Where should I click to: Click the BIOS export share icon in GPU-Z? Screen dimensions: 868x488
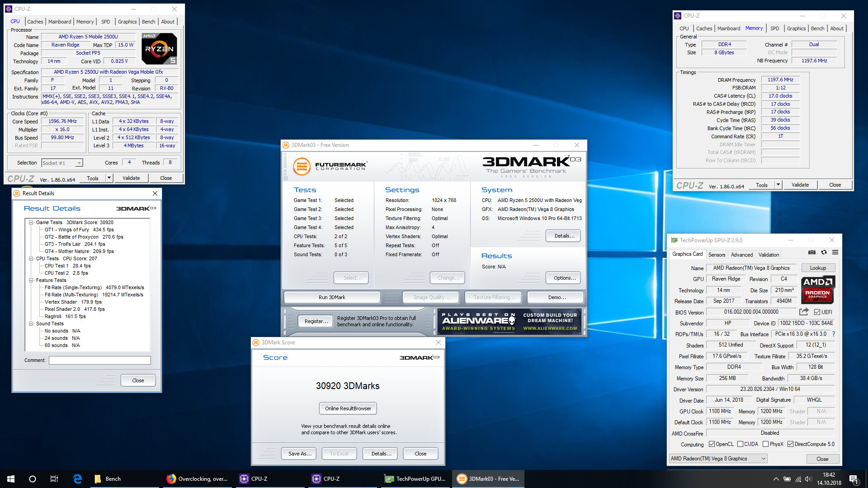click(804, 312)
